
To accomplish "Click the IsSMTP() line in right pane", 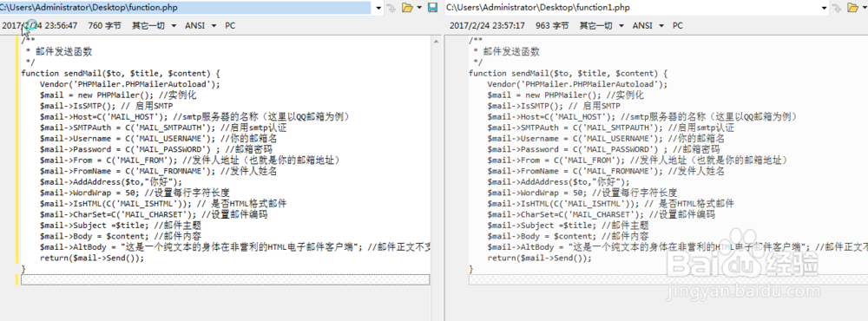I will 554,106.
